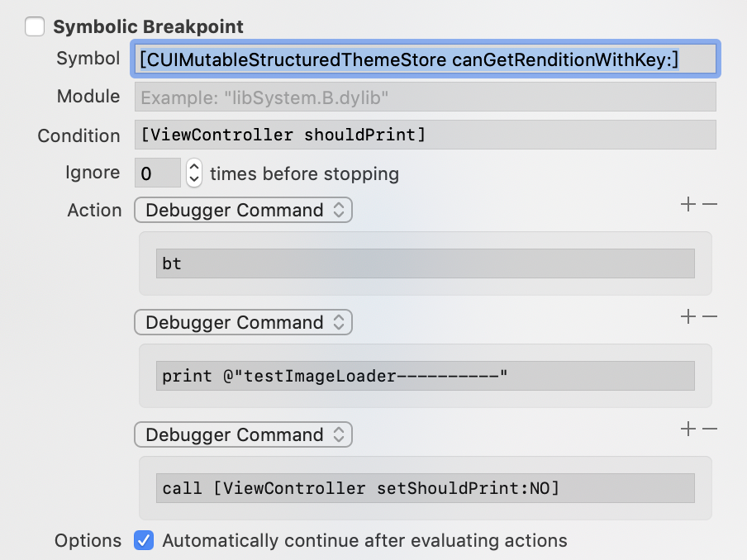Click the Symbol text field
This screenshot has height=560, width=747.
[426, 59]
